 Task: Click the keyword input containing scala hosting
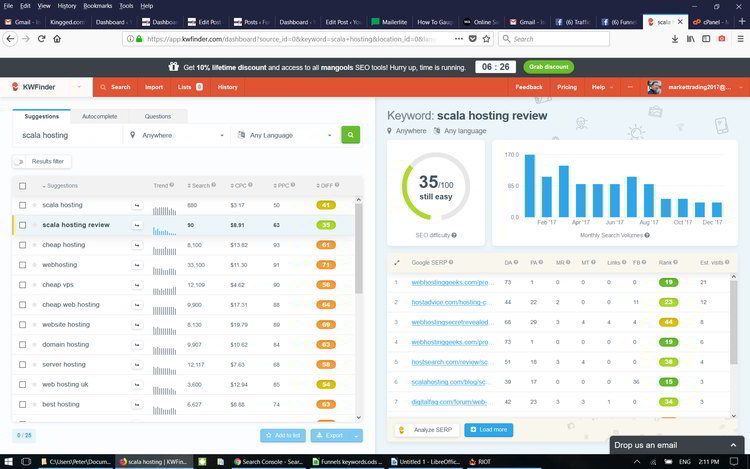pos(67,135)
